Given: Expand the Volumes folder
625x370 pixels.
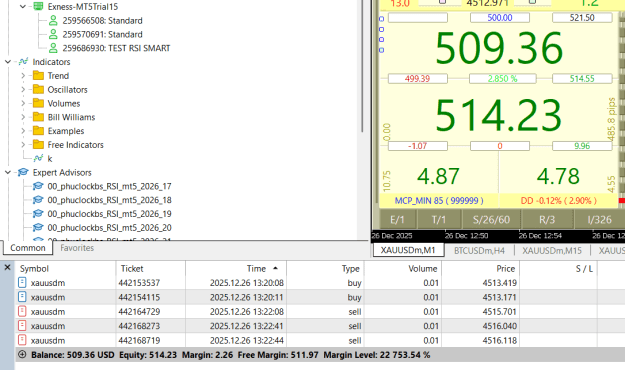Looking at the screenshot, I should (23, 103).
